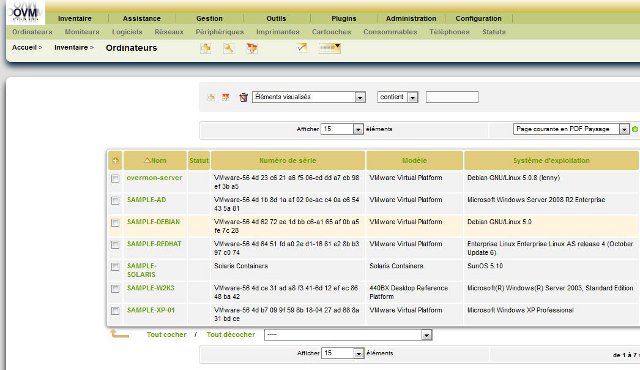Open top Afficher 15 éléments dropdown
This screenshot has height=370, width=640.
[x=342, y=129]
